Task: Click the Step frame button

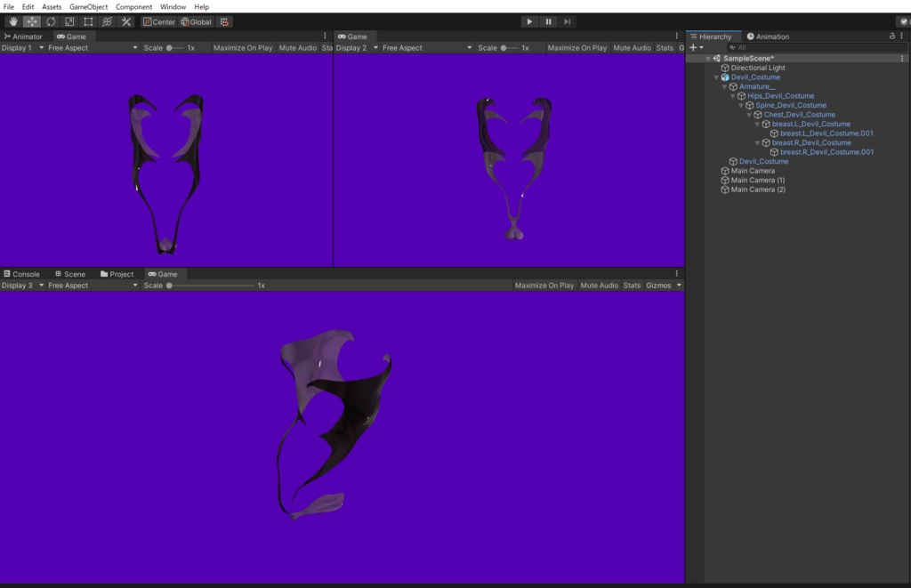Action: (567, 21)
